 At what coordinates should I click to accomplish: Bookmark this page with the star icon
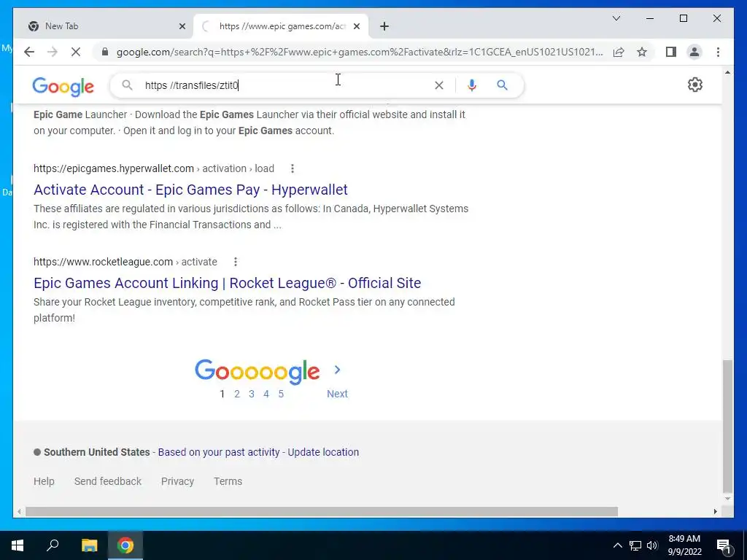pos(642,52)
